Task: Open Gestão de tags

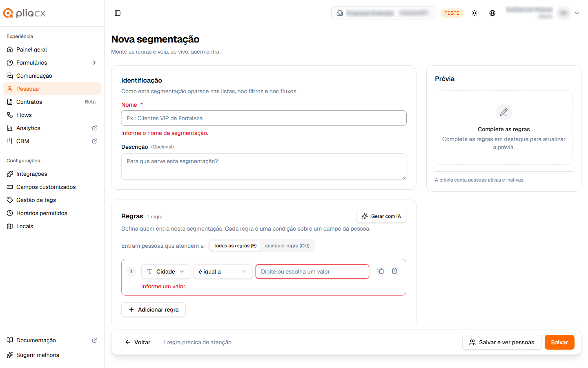Action: (x=52, y=200)
